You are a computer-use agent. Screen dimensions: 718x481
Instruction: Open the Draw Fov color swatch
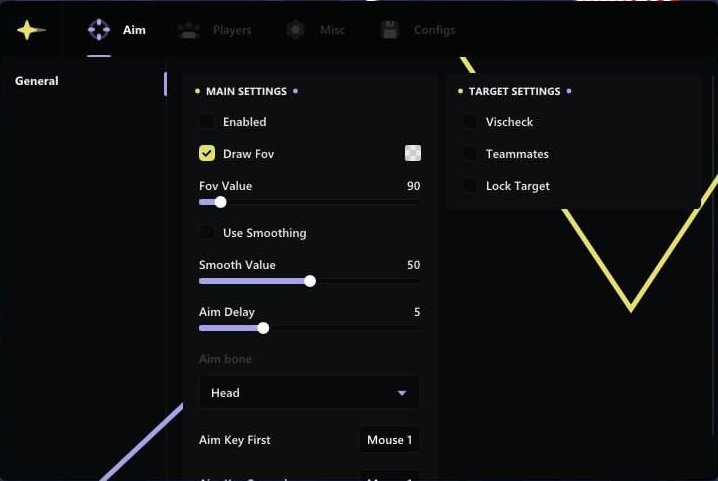(x=413, y=153)
